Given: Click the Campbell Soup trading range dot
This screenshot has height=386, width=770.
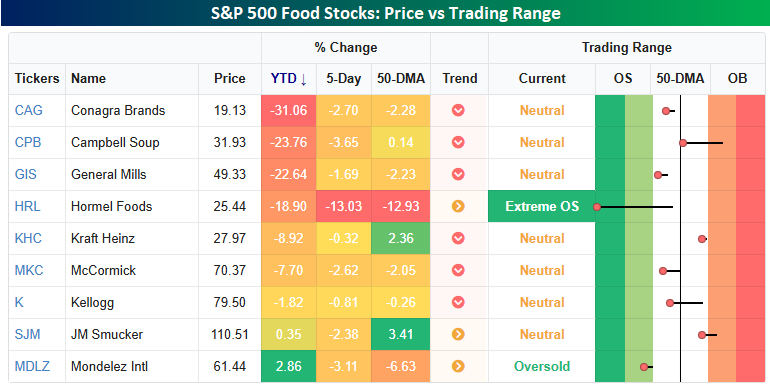Looking at the screenshot, I should click(x=683, y=143).
